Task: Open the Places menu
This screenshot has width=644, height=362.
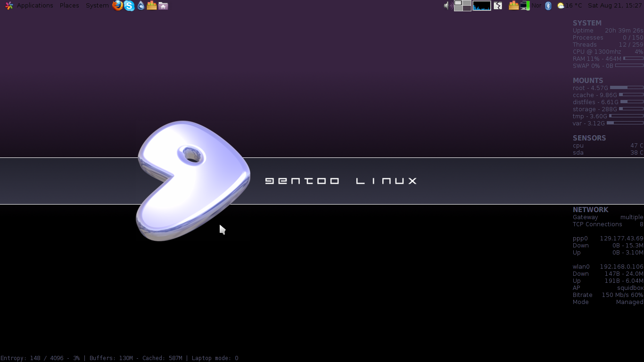Action: (69, 6)
